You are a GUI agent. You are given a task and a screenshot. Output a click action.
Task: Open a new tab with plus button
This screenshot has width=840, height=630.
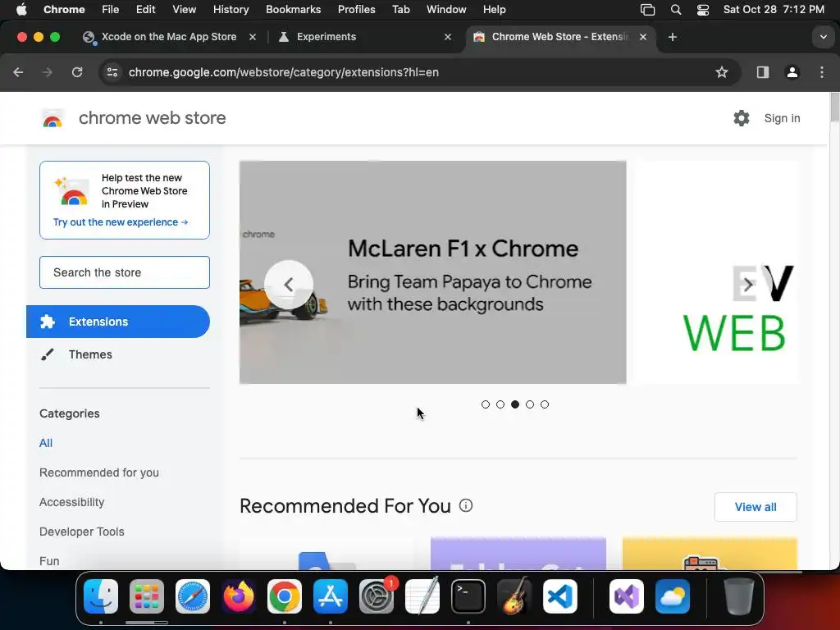point(673,37)
